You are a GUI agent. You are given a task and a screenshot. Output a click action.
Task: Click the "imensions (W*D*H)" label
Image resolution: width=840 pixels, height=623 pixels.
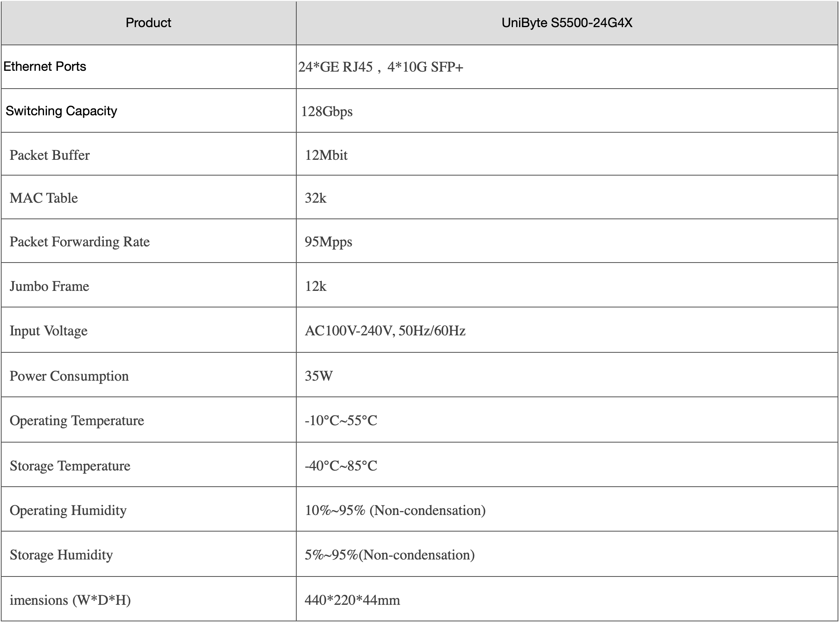(70, 600)
